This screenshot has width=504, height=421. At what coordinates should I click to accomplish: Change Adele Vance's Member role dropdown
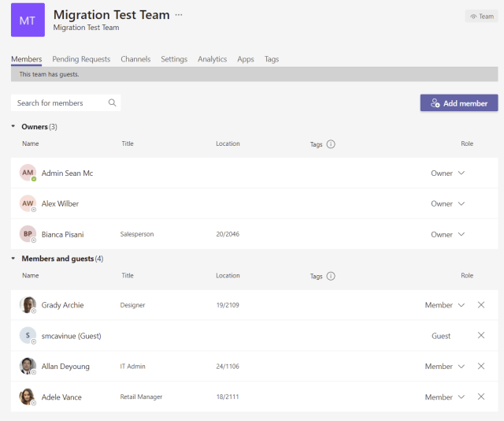445,397
